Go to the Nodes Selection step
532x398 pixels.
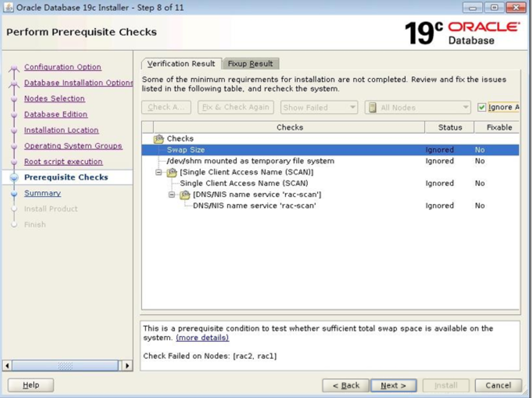coord(54,99)
